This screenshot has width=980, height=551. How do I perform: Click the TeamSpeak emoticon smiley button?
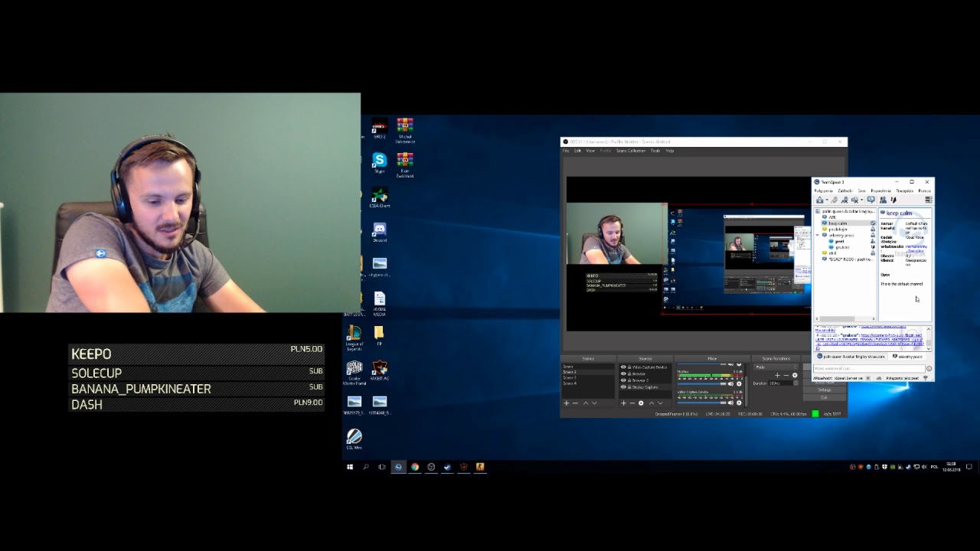point(929,368)
